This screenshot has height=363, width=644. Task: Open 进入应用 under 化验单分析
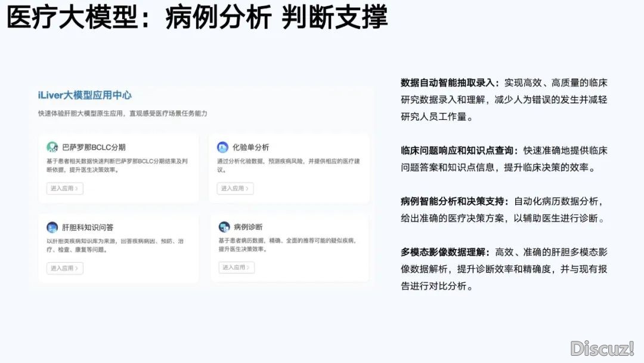(x=236, y=188)
